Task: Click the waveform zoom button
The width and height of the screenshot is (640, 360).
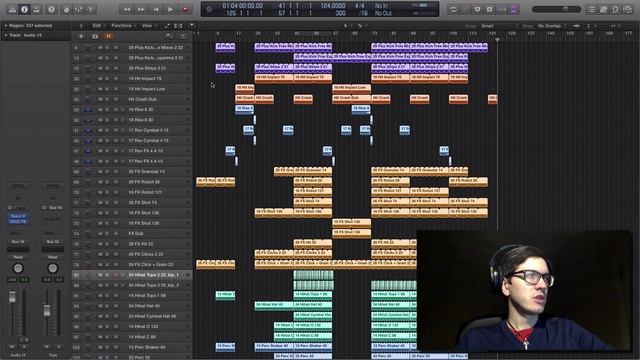Action: [x=576, y=26]
